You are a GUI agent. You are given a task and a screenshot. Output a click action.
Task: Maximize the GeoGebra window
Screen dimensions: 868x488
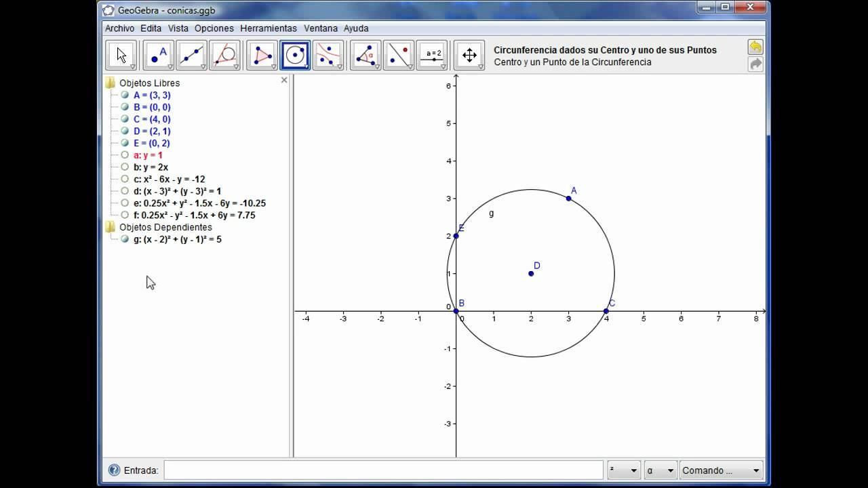pyautogui.click(x=725, y=7)
